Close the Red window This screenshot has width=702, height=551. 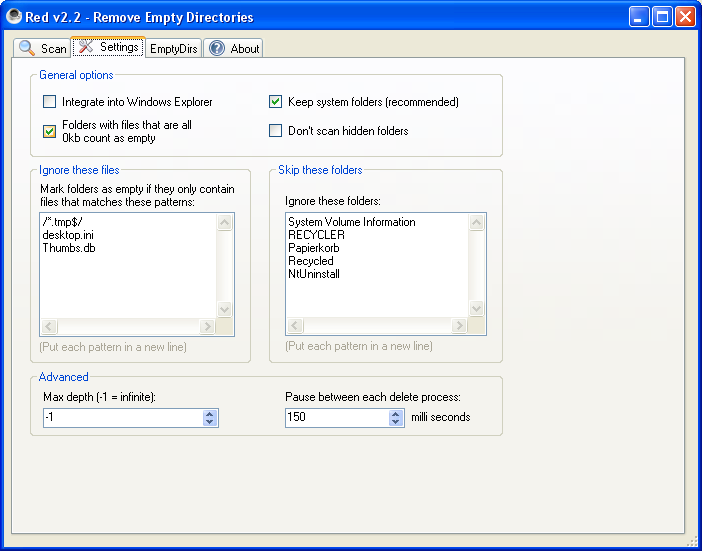click(685, 17)
